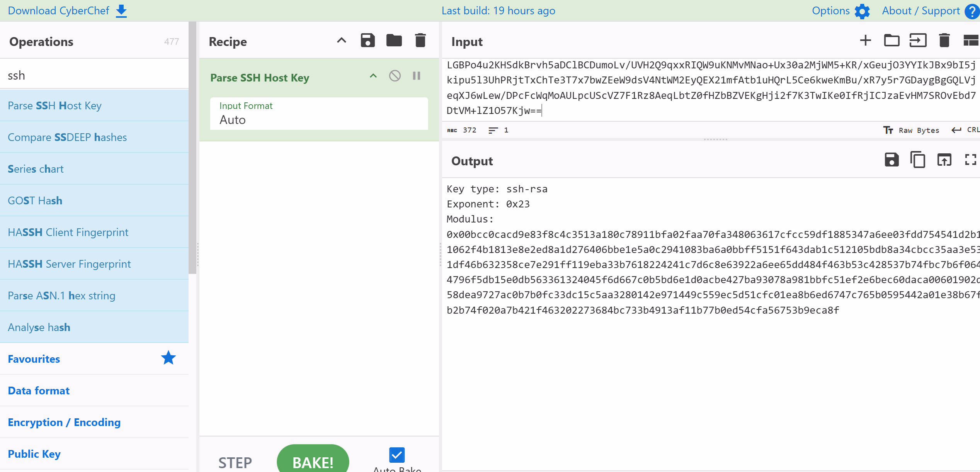This screenshot has width=980, height=472.
Task: Click the input line count indicator
Action: click(499, 130)
